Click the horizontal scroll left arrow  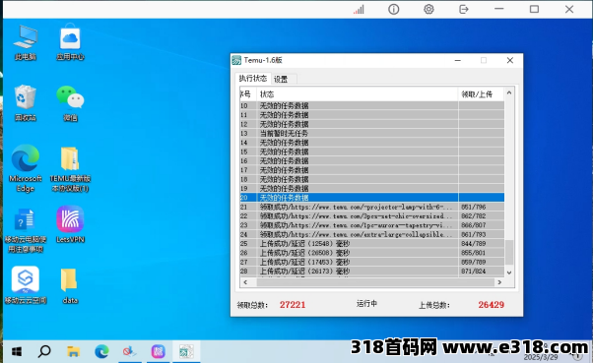click(x=245, y=282)
